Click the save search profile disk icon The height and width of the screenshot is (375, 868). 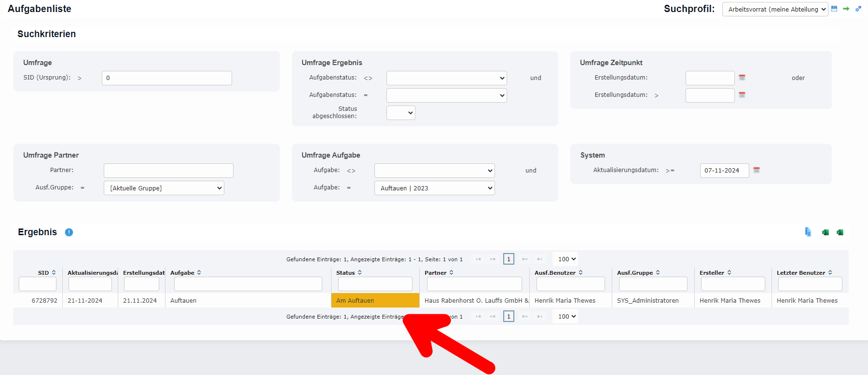coord(834,9)
